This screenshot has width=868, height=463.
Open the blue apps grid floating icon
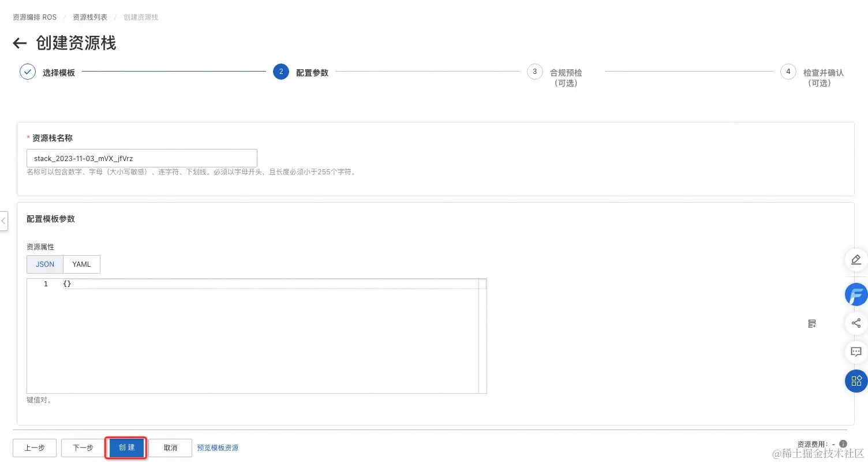click(856, 381)
